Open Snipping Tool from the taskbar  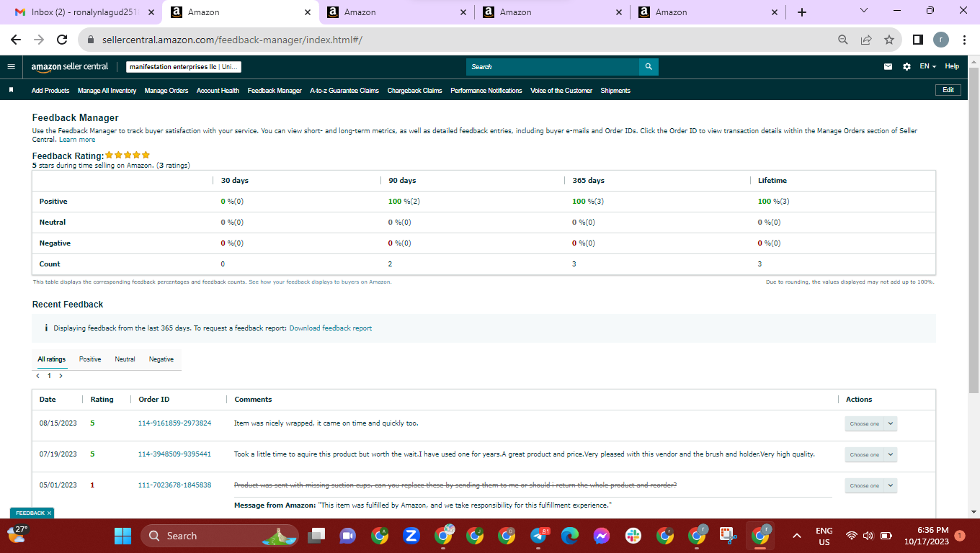click(729, 536)
